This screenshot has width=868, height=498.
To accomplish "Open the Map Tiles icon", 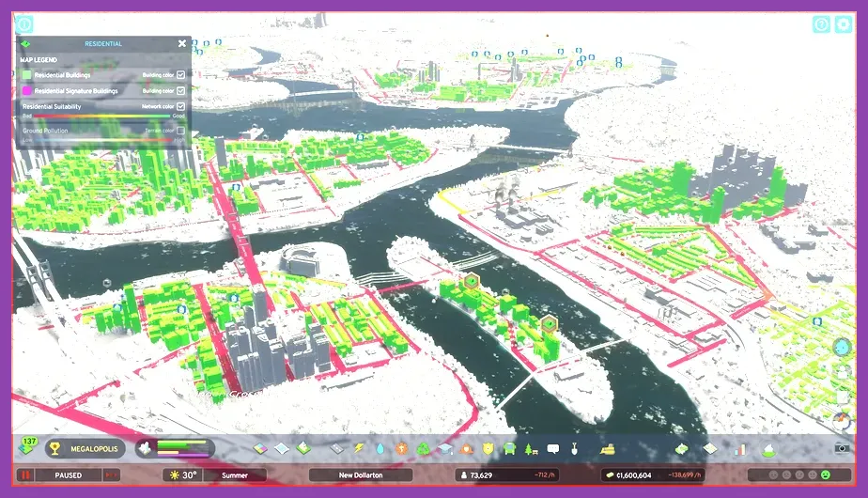I will pyautogui.click(x=710, y=449).
